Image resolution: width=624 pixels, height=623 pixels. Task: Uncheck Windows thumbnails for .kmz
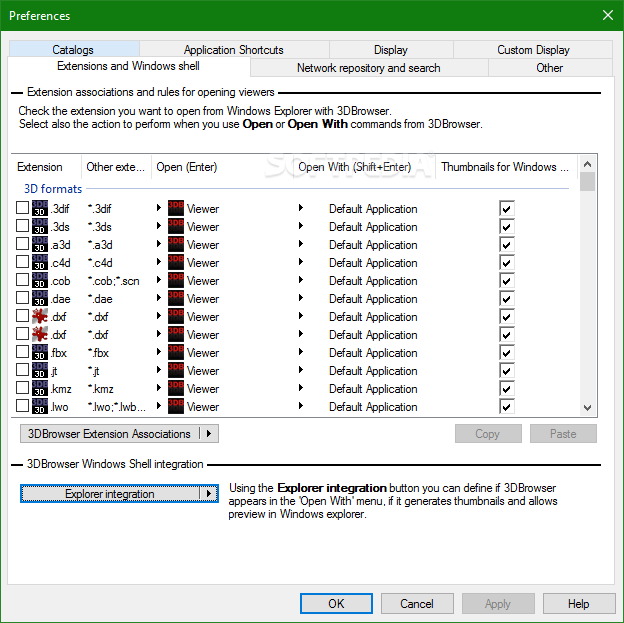[507, 389]
